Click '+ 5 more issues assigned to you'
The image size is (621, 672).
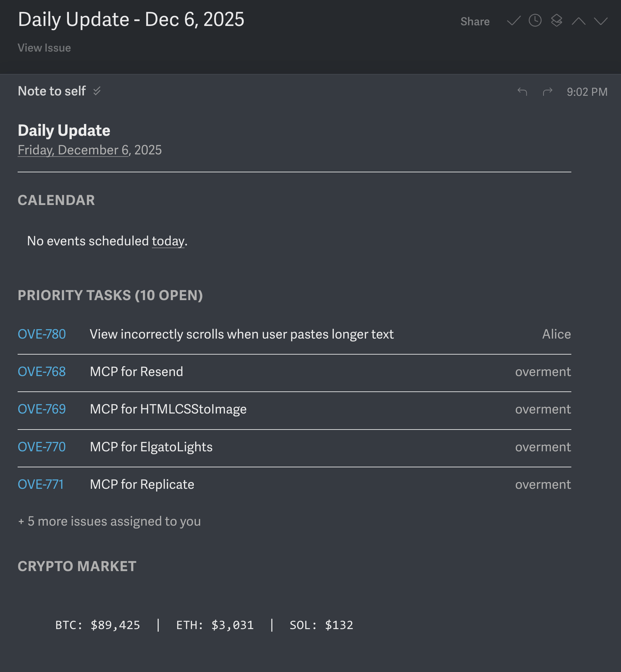point(109,521)
